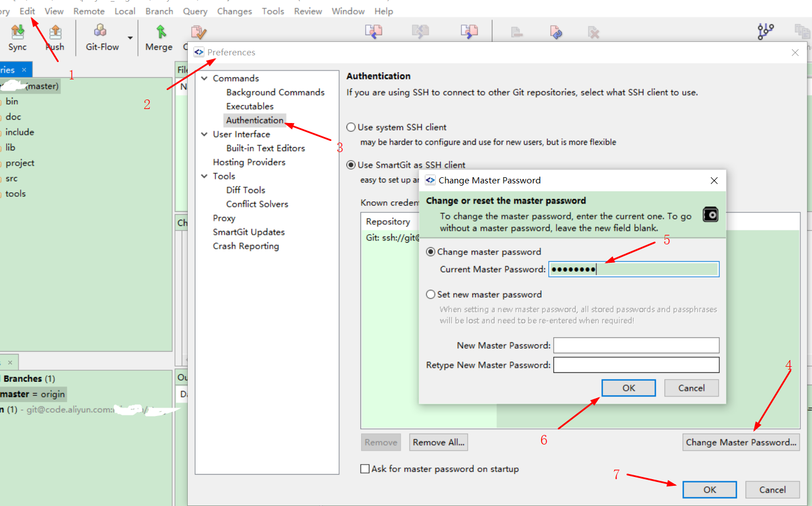Click the Merge toolbar icon

161,31
